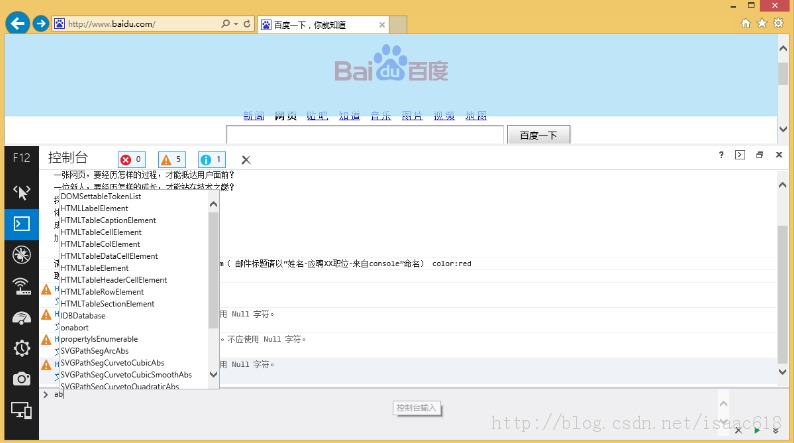Unpin the developer tools window
The height and width of the screenshot is (443, 794).
[759, 155]
